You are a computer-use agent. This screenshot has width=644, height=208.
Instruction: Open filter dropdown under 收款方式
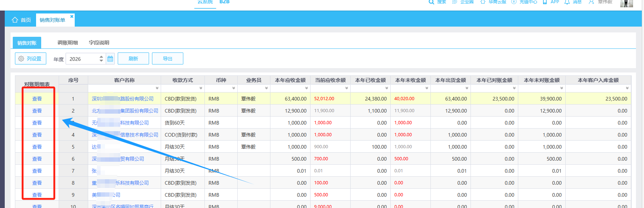(x=201, y=88)
